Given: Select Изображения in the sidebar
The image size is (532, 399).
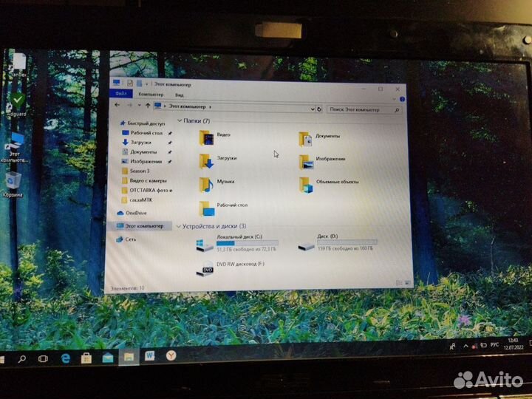Looking at the screenshot, I should click(x=142, y=162).
